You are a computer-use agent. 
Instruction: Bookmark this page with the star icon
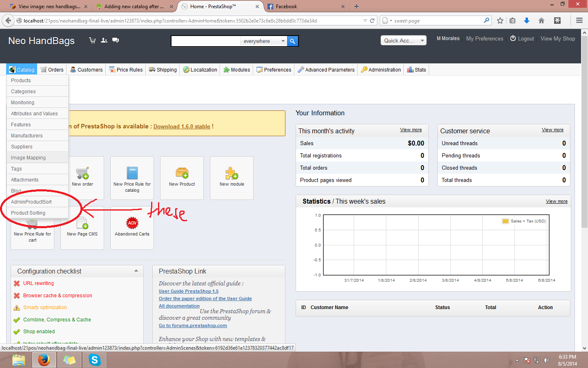click(x=500, y=20)
